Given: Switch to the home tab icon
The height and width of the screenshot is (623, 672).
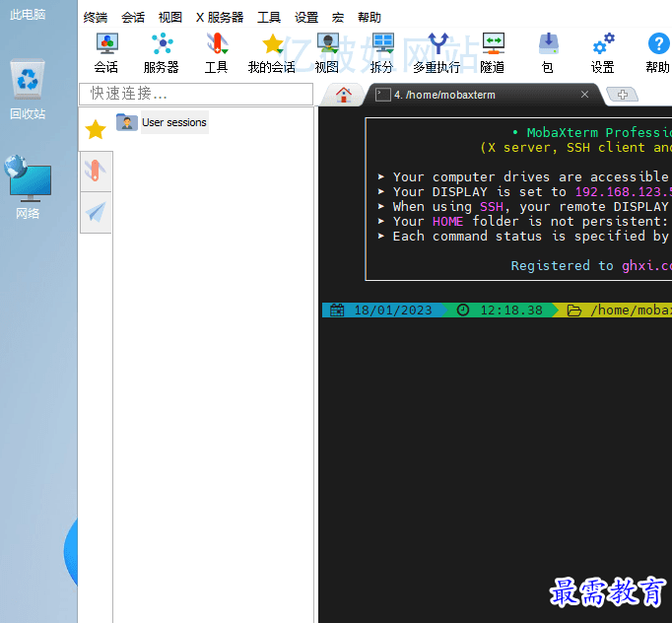Looking at the screenshot, I should (x=343, y=95).
